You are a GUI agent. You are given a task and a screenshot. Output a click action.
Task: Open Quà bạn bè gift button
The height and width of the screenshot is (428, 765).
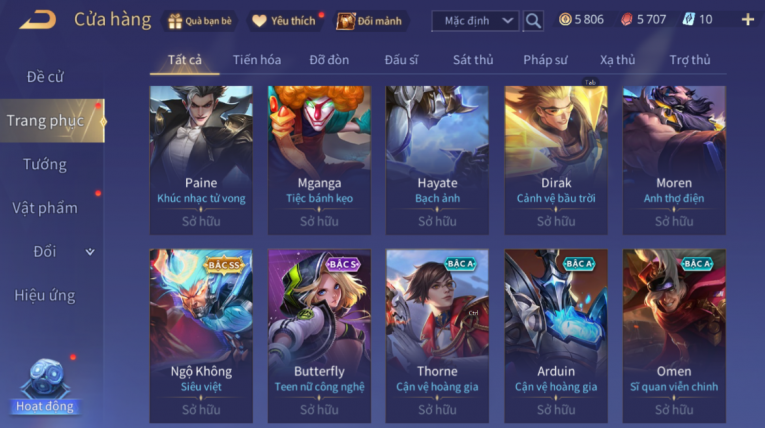pyautogui.click(x=200, y=21)
